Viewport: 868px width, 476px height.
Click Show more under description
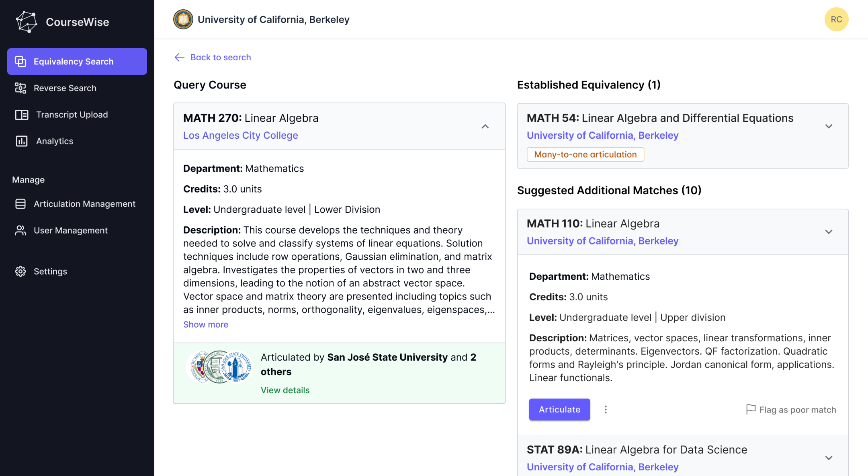point(206,324)
